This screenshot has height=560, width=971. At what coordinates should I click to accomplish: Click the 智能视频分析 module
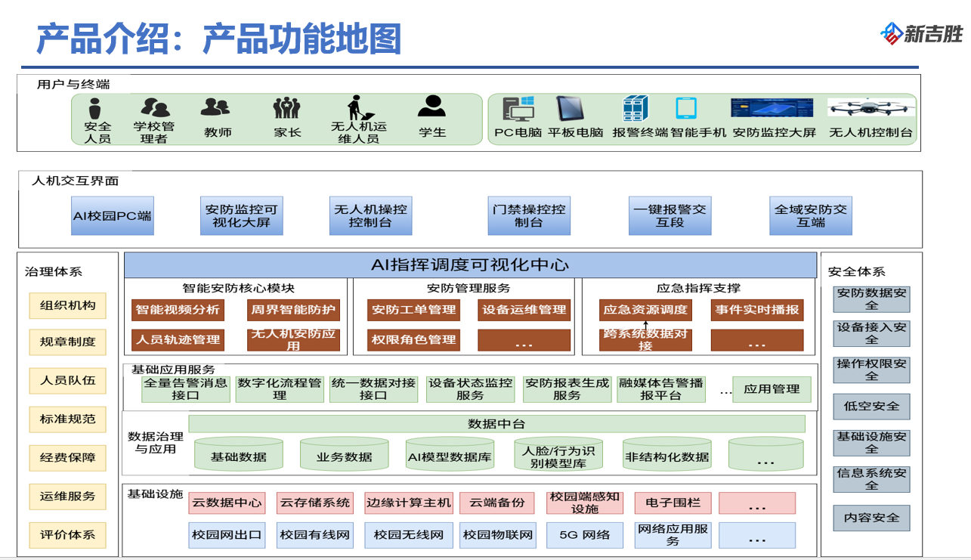click(x=178, y=310)
